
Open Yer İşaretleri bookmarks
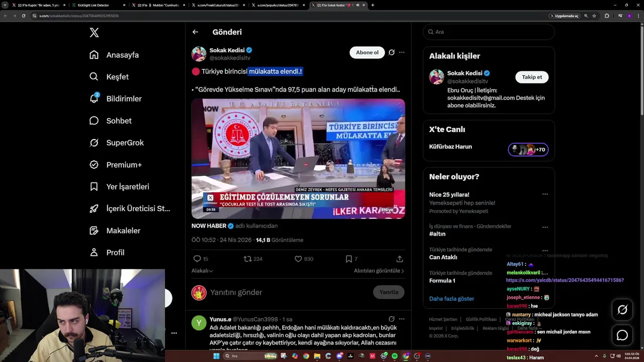pos(119,187)
